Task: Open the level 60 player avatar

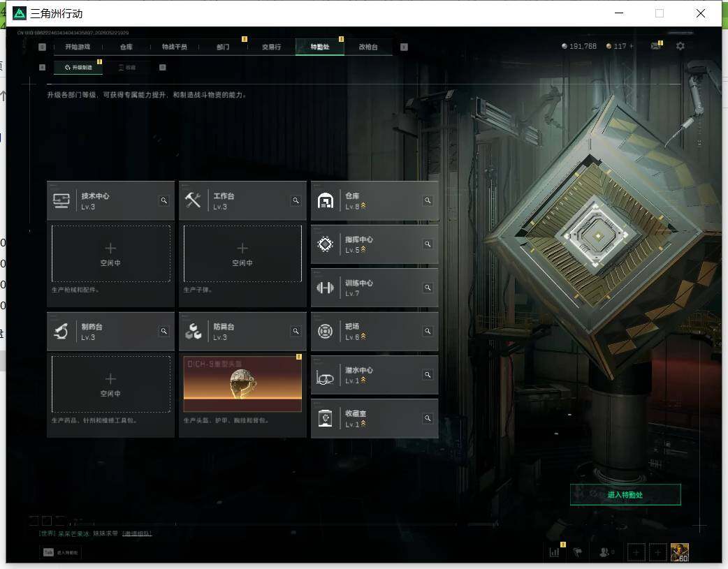Action: point(679,552)
